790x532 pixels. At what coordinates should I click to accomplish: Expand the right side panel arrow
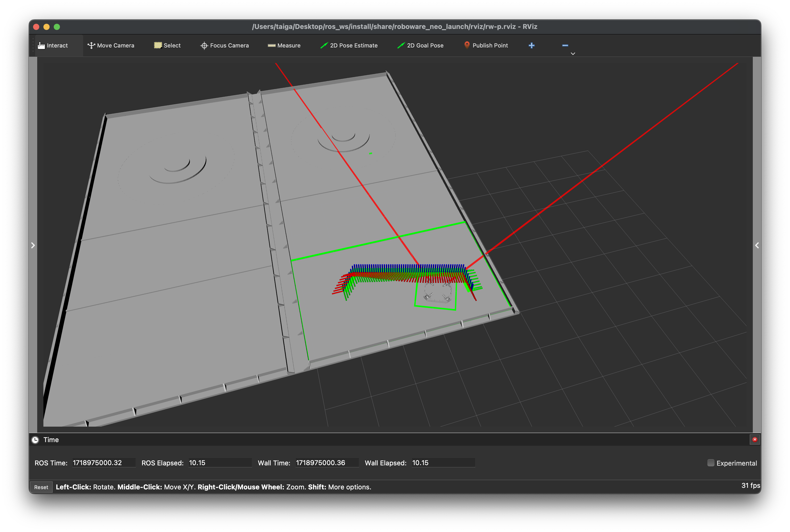tap(757, 245)
